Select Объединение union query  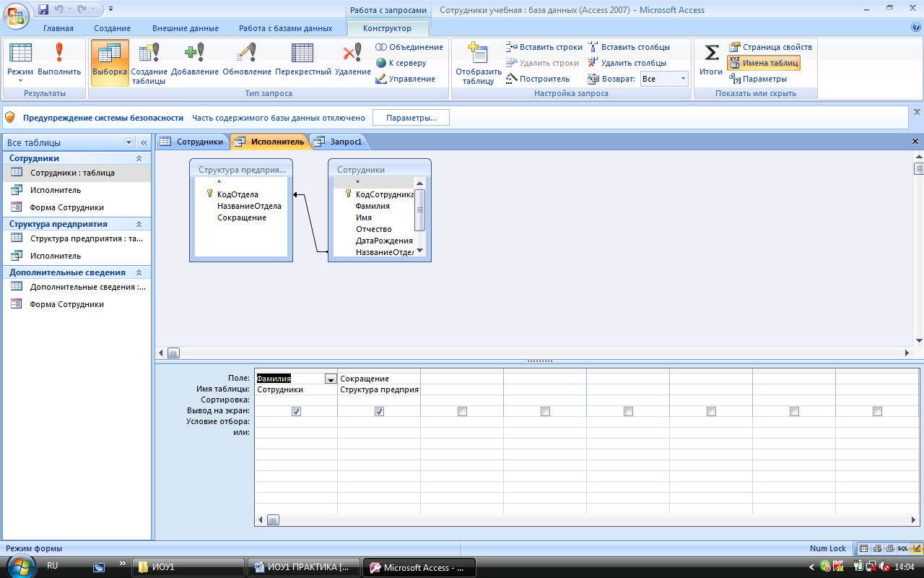pyautogui.click(x=409, y=47)
